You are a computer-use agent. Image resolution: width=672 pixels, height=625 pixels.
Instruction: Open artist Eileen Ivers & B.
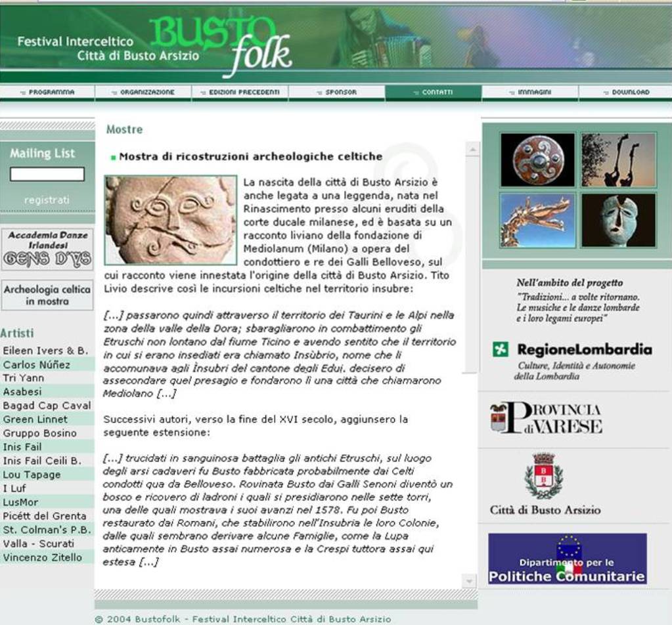pos(46,351)
